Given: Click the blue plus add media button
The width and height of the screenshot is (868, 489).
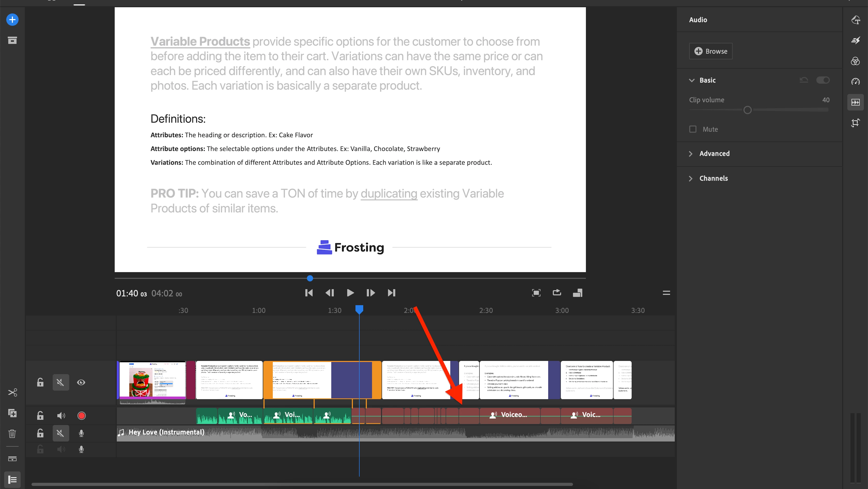Looking at the screenshot, I should [12, 20].
